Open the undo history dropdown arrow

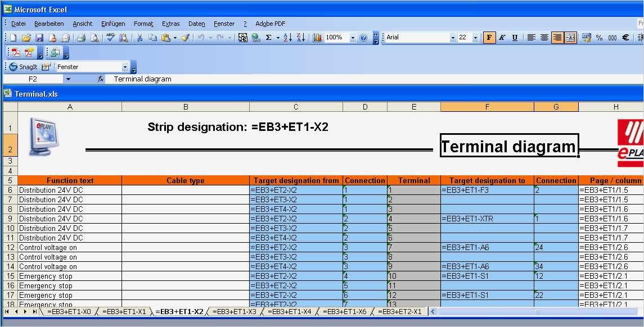click(x=209, y=38)
